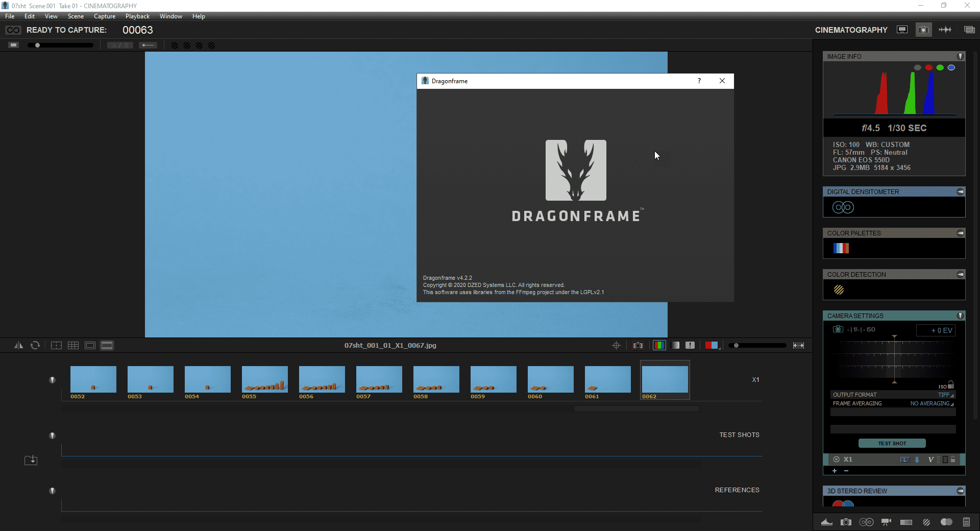Open the Frame Averaging dropdown

[x=932, y=403]
